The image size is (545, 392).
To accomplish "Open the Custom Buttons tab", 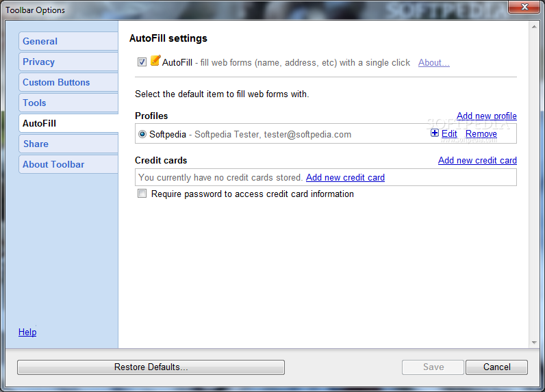I will click(68, 82).
